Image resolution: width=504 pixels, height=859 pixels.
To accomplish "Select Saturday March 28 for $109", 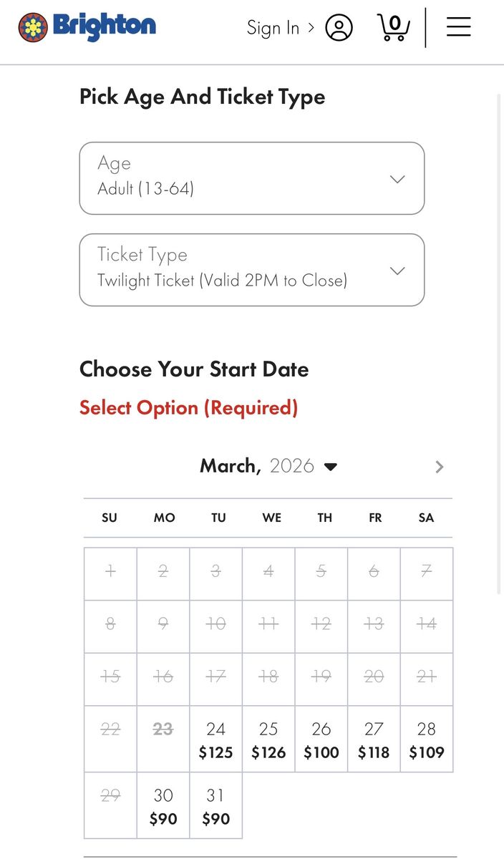I will pos(427,739).
